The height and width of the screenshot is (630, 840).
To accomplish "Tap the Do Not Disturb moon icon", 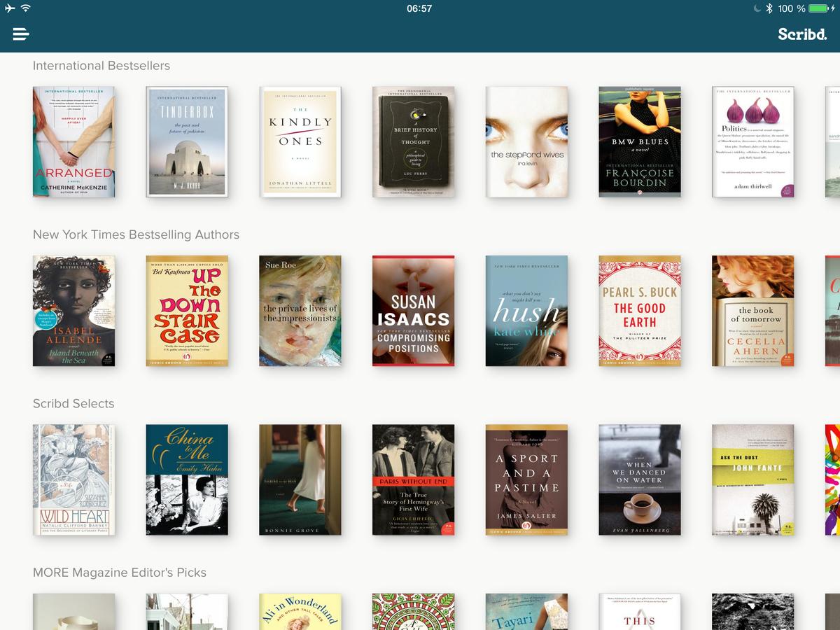I will [757, 8].
